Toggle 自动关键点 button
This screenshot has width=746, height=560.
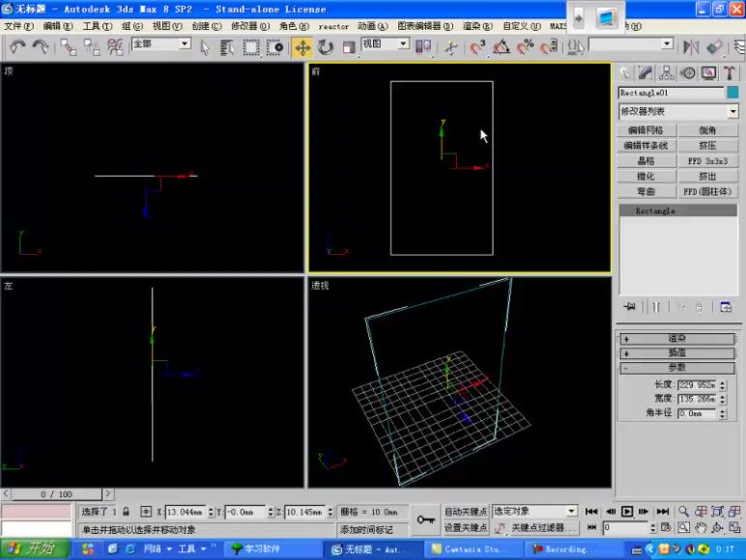(x=466, y=512)
